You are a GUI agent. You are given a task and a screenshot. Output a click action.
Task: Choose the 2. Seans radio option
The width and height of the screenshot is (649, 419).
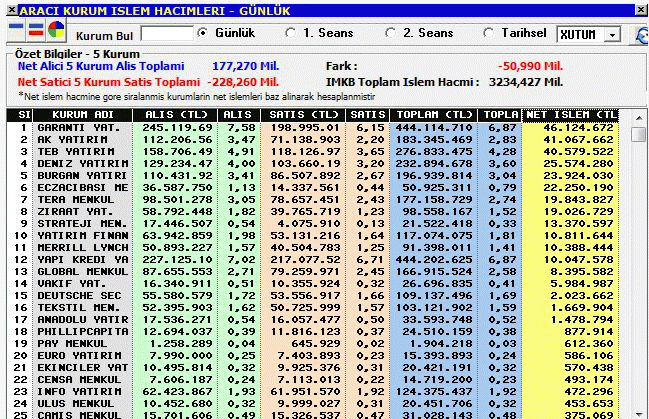pyautogui.click(x=391, y=33)
